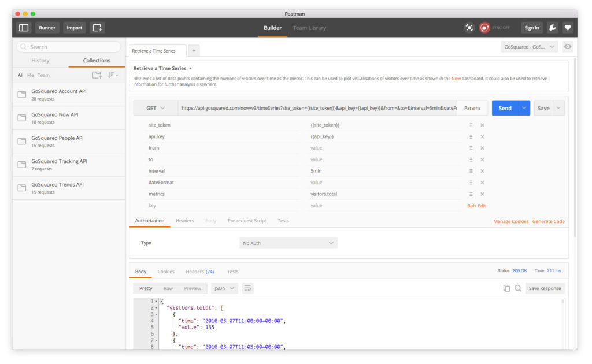This screenshot has height=364, width=592.
Task: Collapse JSON line 3 fold arrow
Action: click(x=156, y=314)
